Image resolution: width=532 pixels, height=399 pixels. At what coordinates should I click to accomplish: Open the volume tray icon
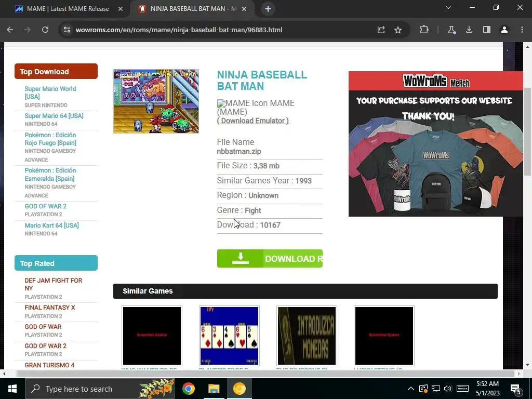(x=448, y=389)
